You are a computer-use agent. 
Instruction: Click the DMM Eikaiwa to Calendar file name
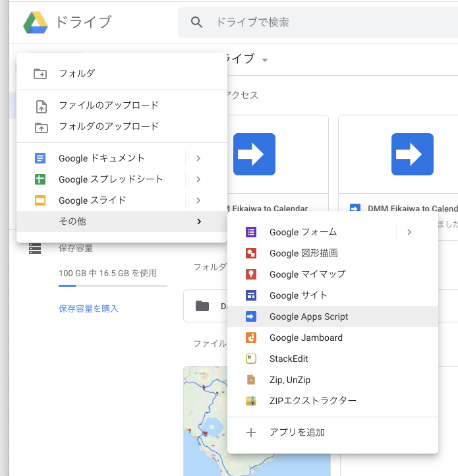(413, 208)
